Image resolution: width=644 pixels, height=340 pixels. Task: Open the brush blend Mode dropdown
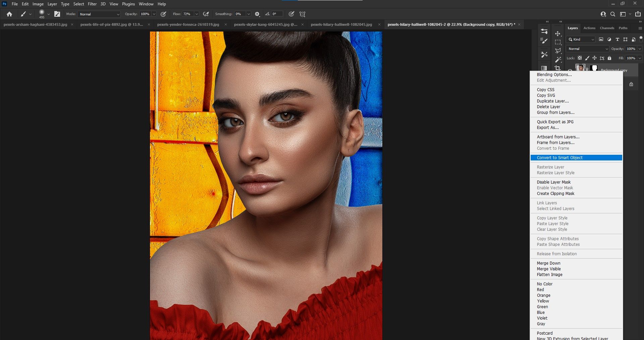pyautogui.click(x=99, y=14)
